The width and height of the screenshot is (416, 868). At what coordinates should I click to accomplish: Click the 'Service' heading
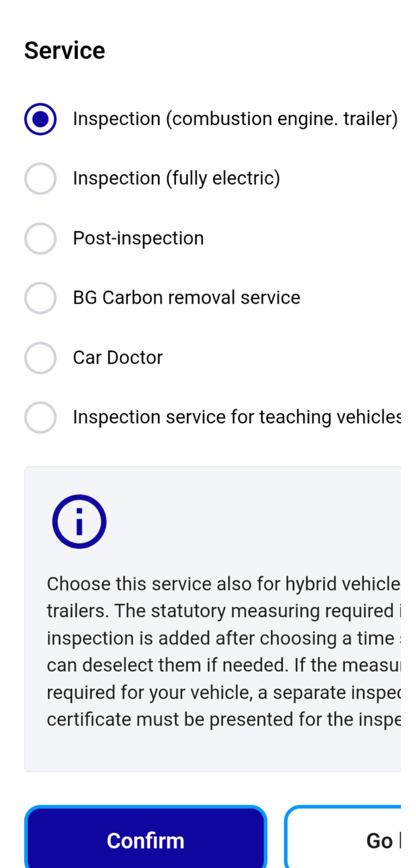pos(65,51)
